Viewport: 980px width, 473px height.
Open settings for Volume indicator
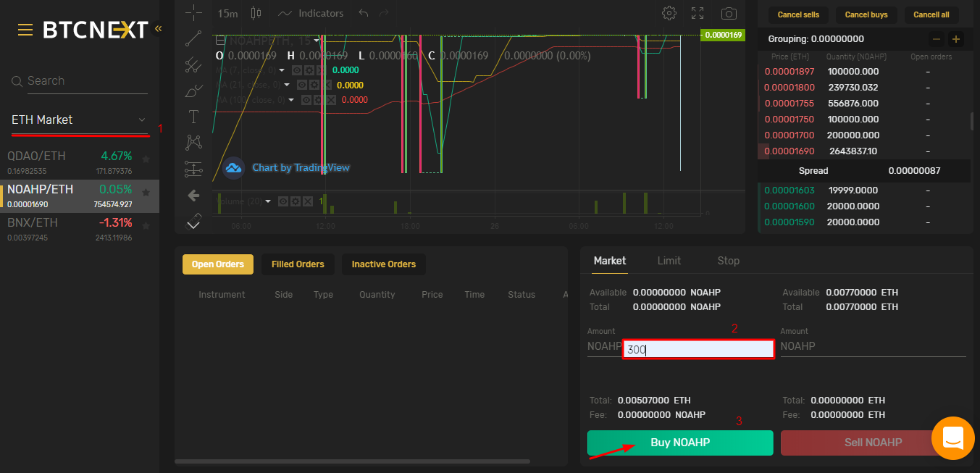point(296,201)
